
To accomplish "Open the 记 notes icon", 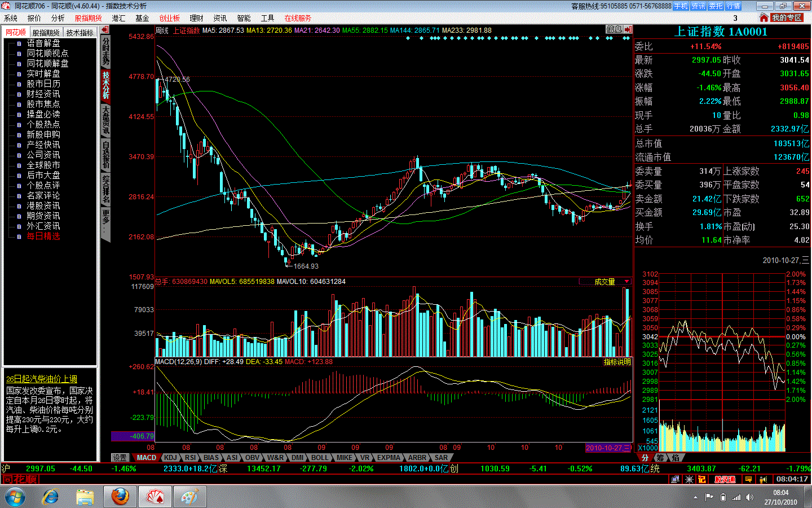I will pos(702,479).
